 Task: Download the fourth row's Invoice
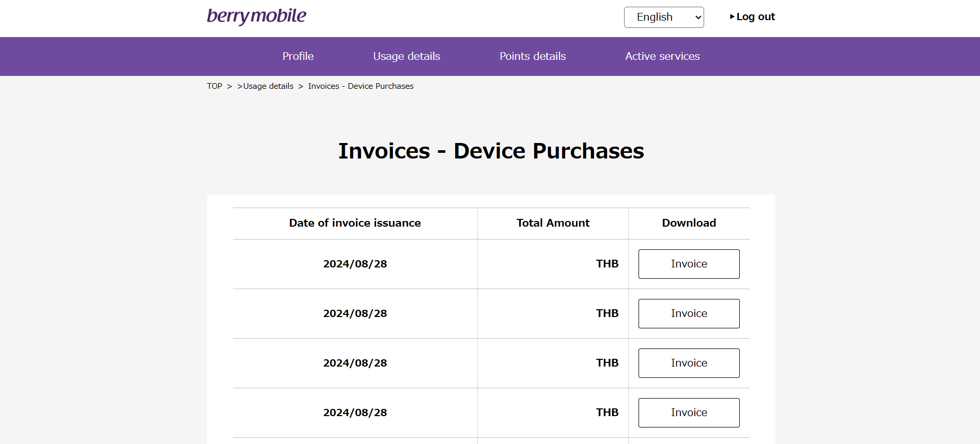tap(689, 413)
